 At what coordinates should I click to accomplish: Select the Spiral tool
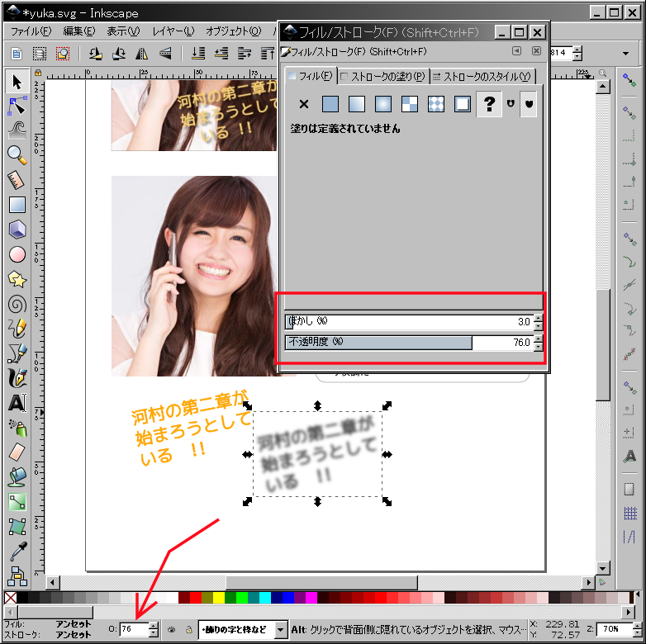[17, 305]
